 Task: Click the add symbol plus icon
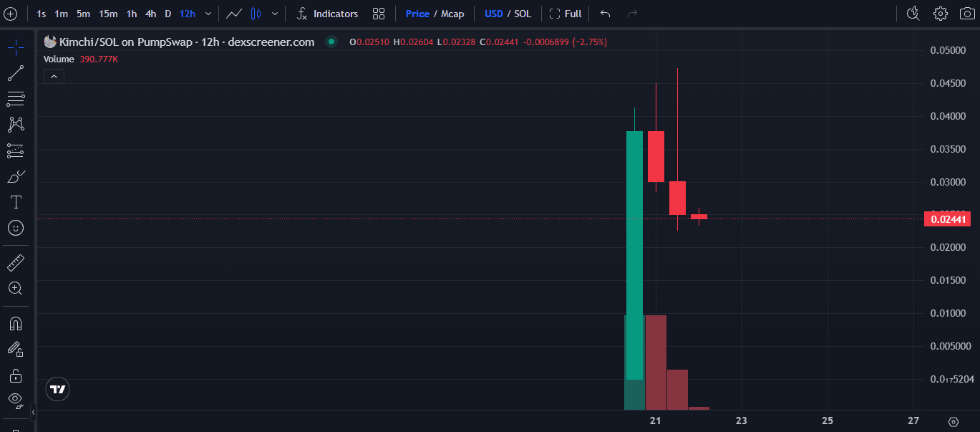point(10,14)
